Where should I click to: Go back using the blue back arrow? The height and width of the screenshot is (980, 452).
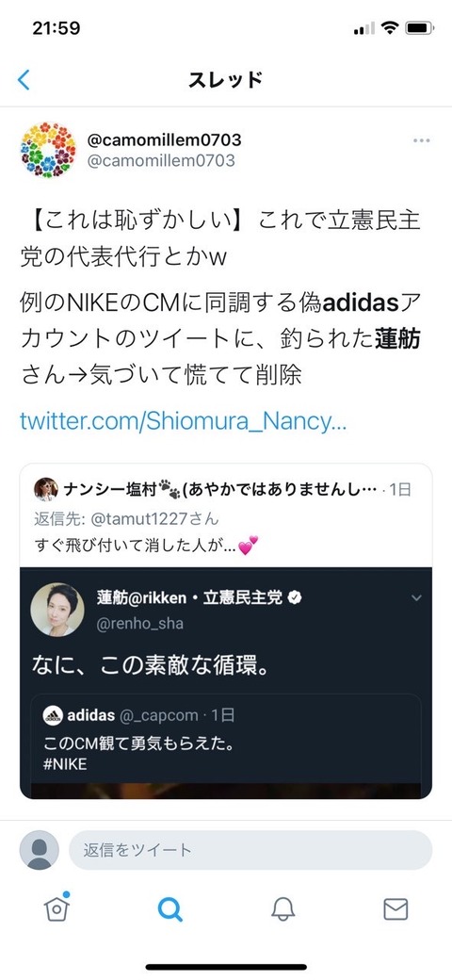[24, 79]
